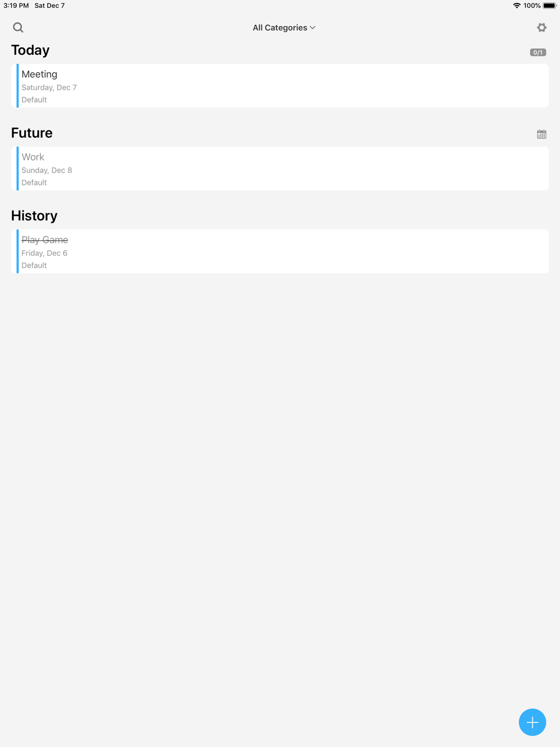Screen dimensions: 560x747
Task: Open settings via the gear icon
Action: click(x=542, y=27)
